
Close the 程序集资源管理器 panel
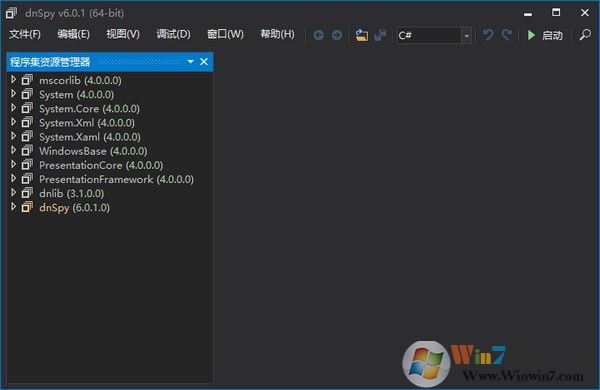pyautogui.click(x=204, y=62)
